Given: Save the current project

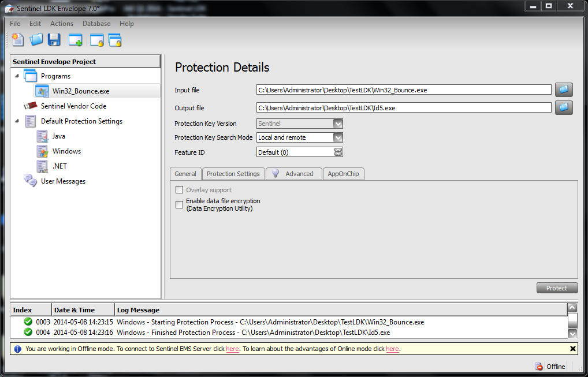Looking at the screenshot, I should tap(54, 39).
